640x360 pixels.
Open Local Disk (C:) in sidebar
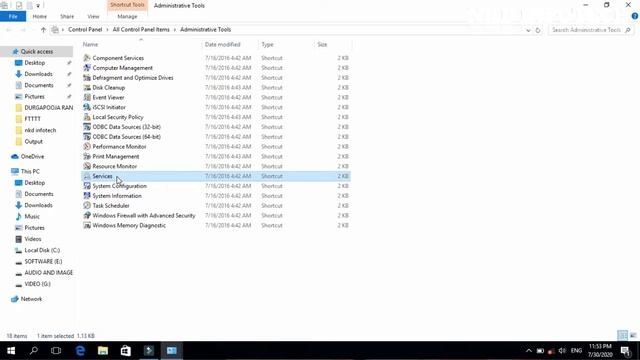tap(42, 250)
